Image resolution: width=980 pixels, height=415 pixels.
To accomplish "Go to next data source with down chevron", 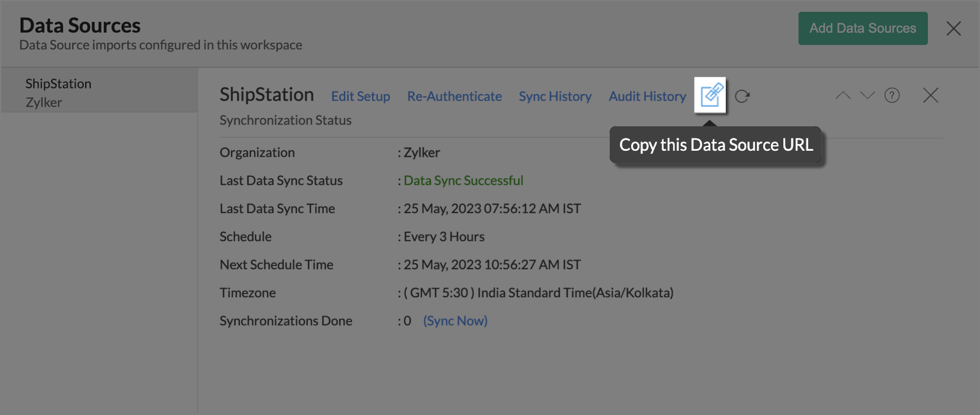I will point(868,96).
